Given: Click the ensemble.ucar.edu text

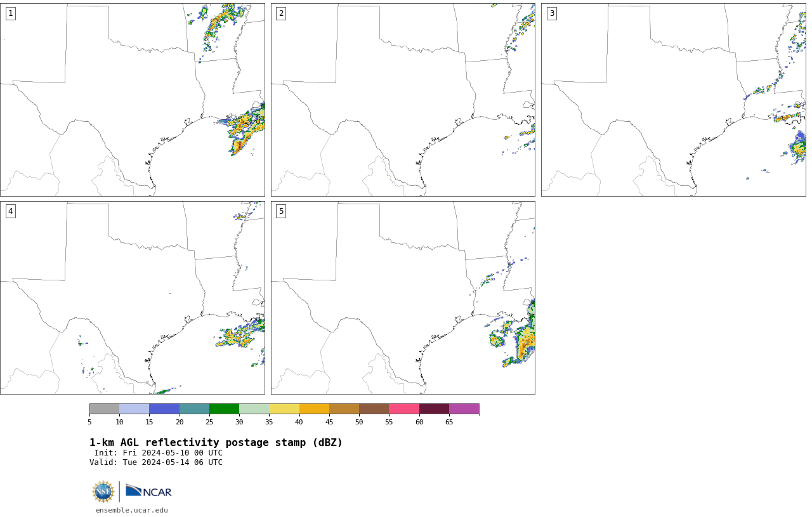Looking at the screenshot, I should coord(132,510).
